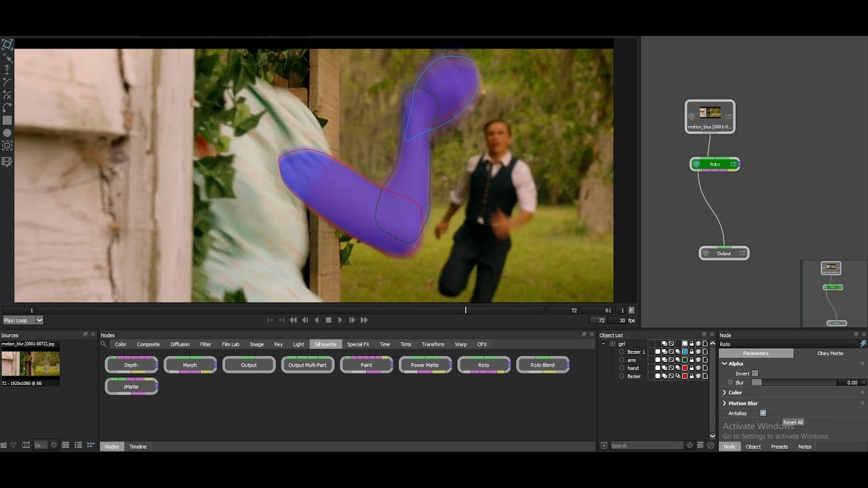Screen dimensions: 868x488
Task: Click the blend mode icon for hand shape
Action: [x=664, y=368]
